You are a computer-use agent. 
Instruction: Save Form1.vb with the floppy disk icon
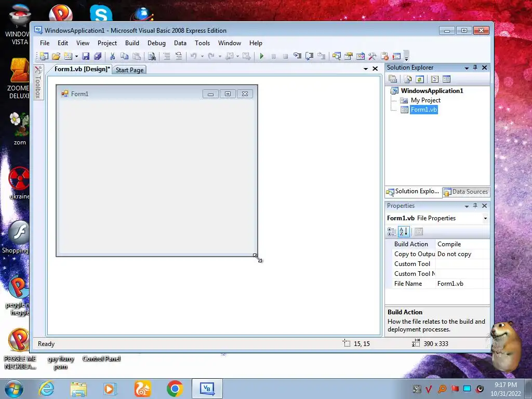(x=86, y=56)
